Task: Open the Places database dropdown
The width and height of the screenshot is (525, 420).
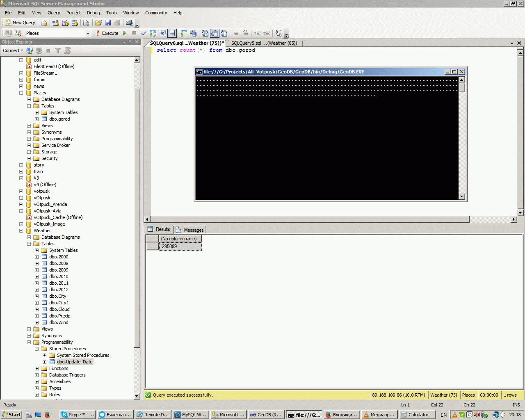Action: [88, 33]
